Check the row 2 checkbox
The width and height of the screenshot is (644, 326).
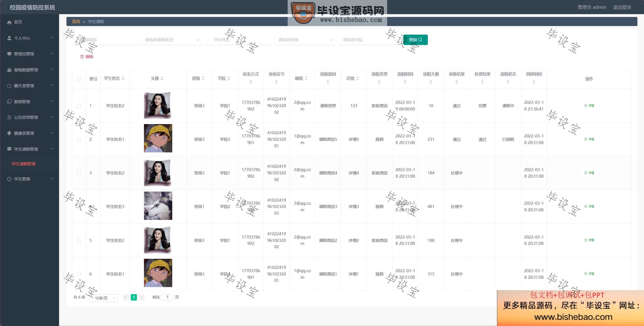[79, 139]
